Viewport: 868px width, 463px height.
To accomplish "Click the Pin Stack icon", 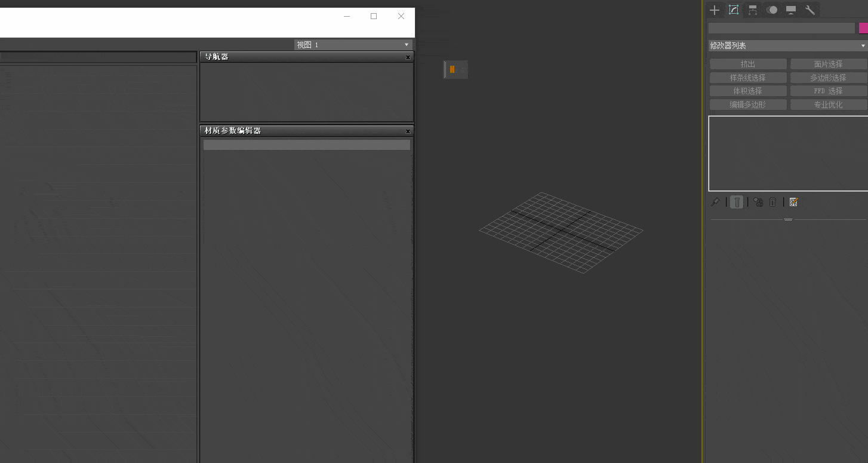I will tap(715, 203).
